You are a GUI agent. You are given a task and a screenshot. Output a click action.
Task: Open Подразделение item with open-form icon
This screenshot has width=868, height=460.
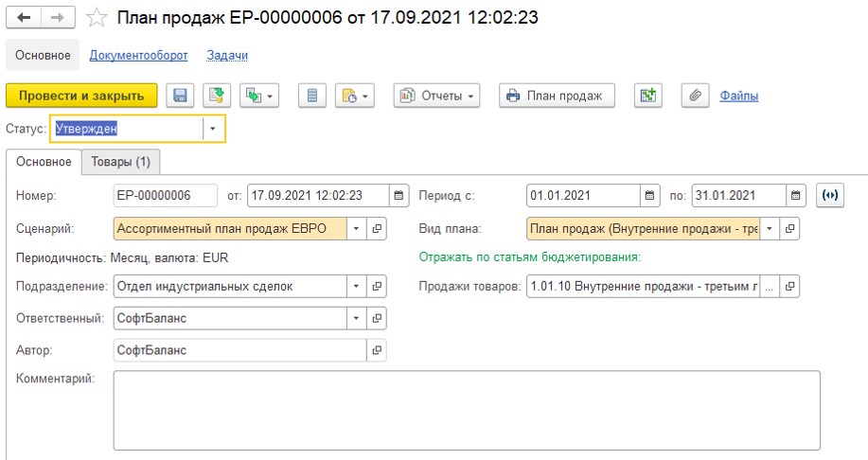coord(377,286)
